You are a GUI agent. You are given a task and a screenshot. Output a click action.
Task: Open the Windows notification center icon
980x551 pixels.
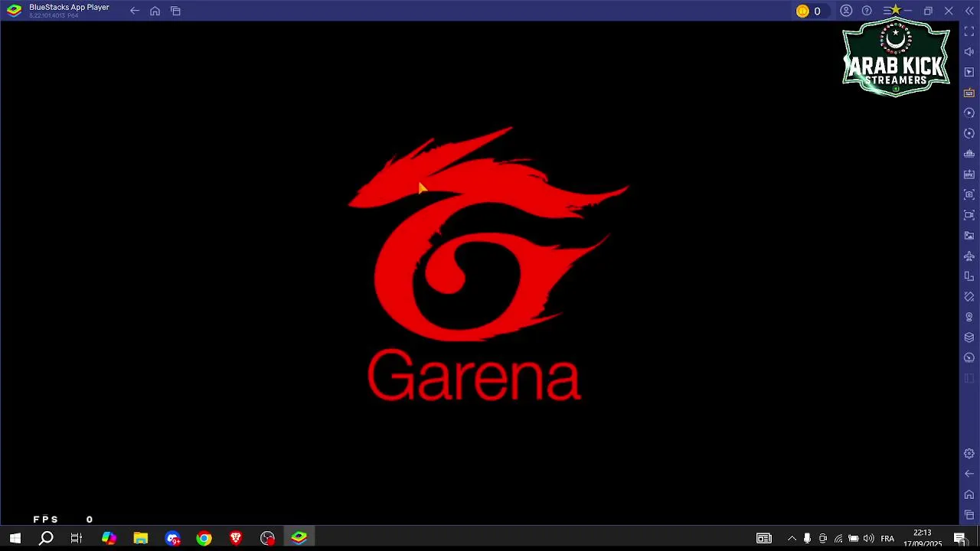point(959,539)
